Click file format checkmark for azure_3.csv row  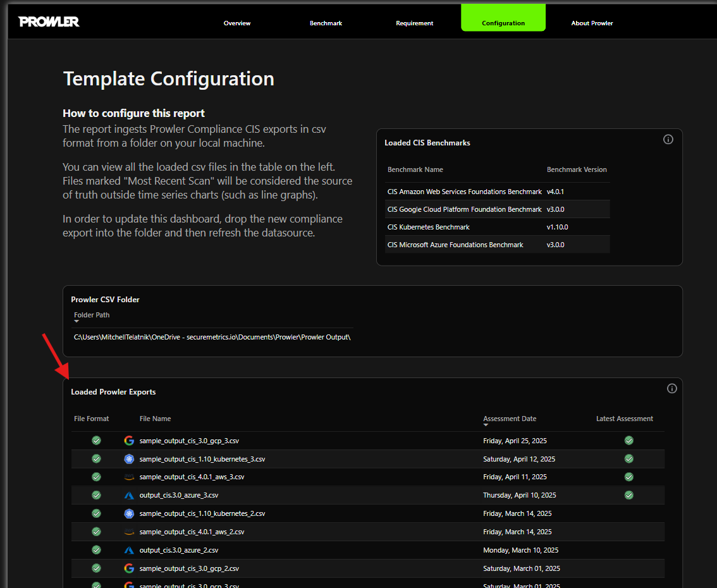click(96, 495)
